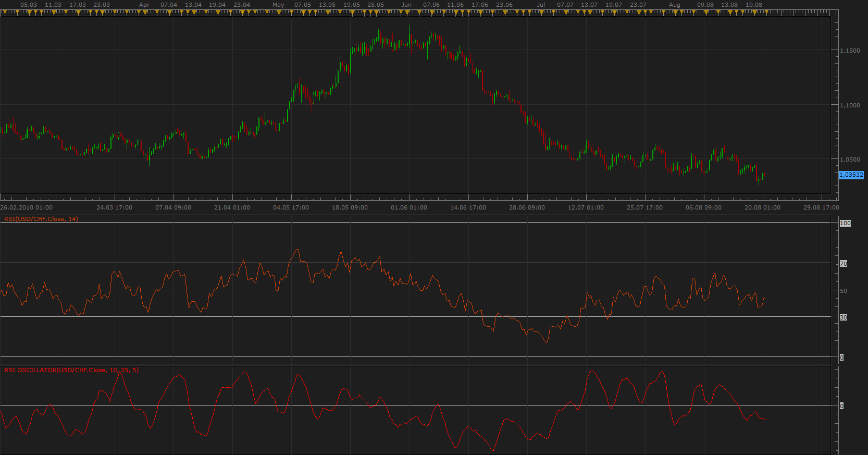Click the 06.08 09:00 time axis label
The image size is (868, 455).
704,207
